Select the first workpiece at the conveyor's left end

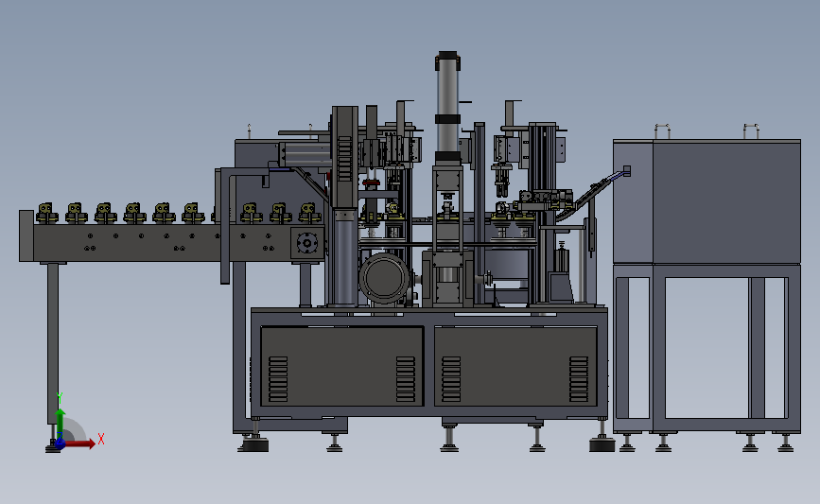[x=47, y=214]
